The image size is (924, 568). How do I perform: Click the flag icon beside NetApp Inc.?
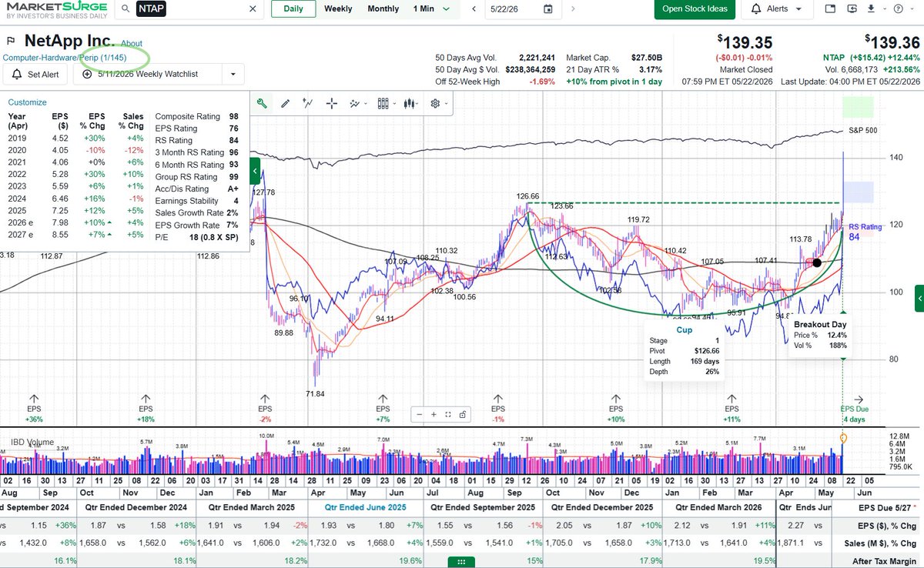pyautogui.click(x=12, y=41)
